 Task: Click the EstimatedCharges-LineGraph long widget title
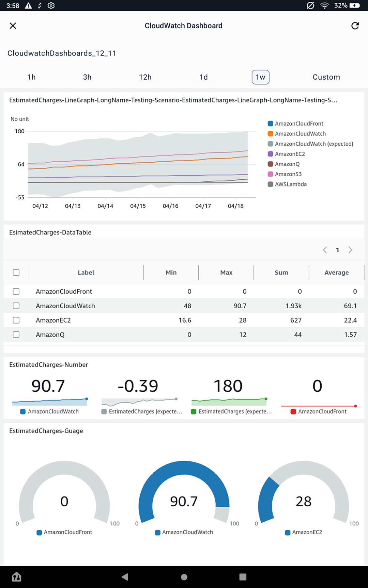tap(173, 100)
